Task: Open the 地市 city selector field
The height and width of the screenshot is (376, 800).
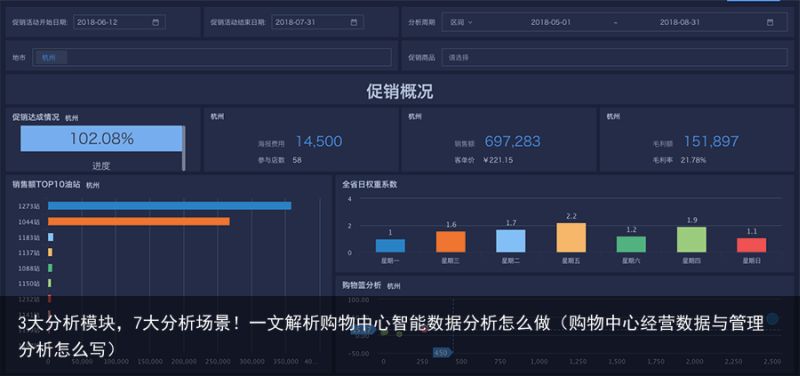Action: (x=212, y=58)
